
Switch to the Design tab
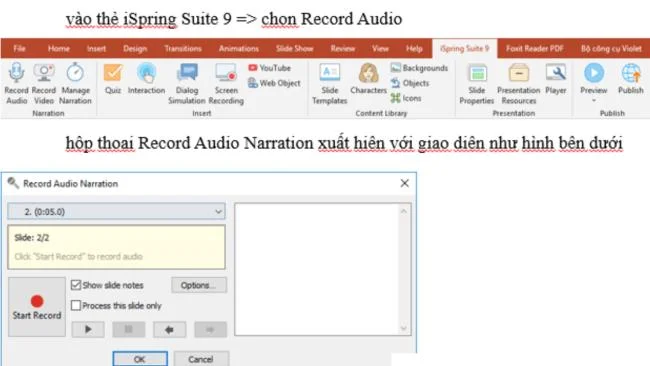pos(135,48)
